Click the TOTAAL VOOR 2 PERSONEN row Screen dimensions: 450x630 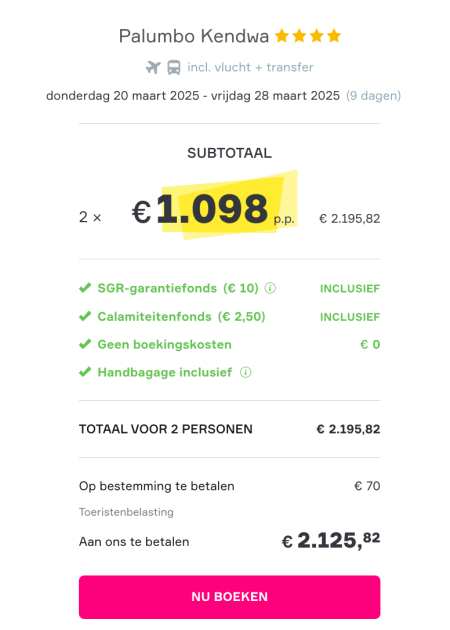click(229, 429)
